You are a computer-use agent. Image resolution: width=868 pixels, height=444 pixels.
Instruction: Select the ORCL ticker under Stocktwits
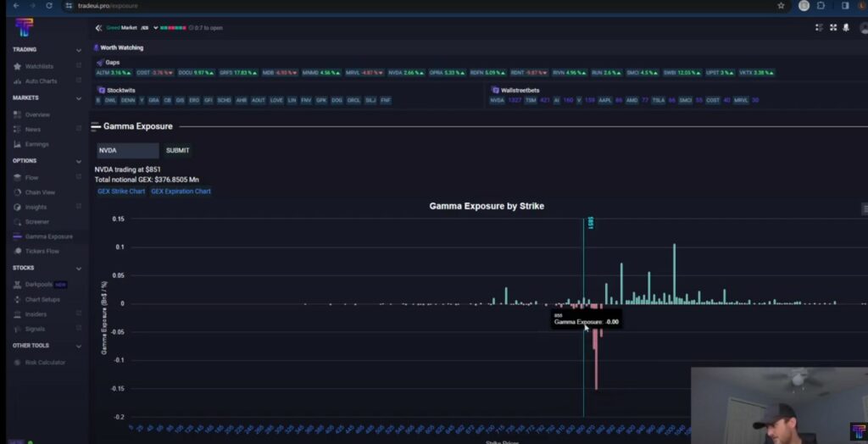tap(353, 101)
